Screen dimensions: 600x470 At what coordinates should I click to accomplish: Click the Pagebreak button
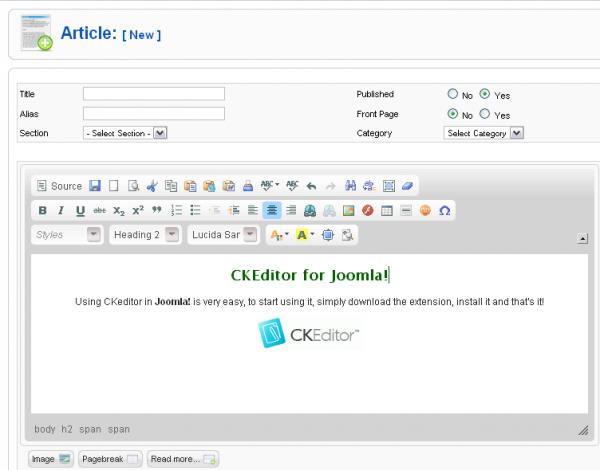[110, 459]
